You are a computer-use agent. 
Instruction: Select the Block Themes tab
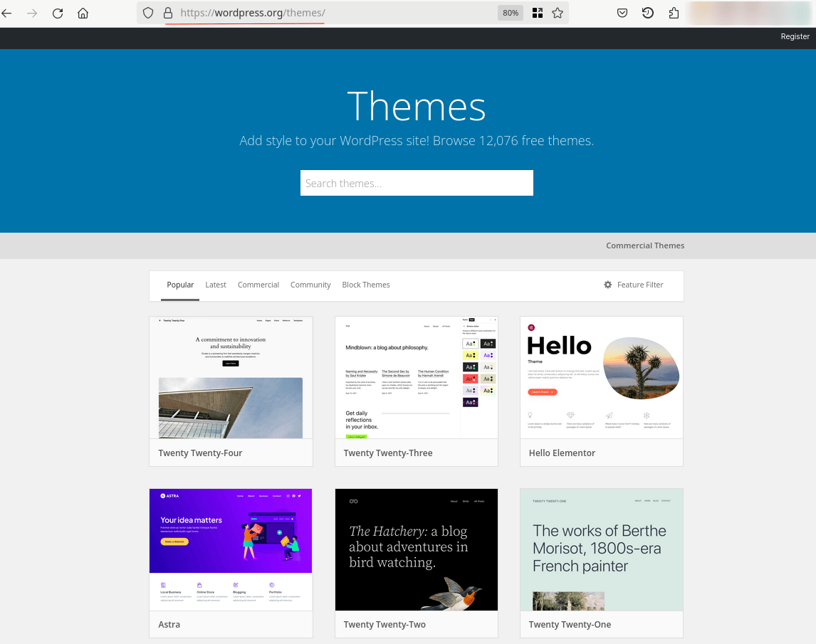point(366,285)
